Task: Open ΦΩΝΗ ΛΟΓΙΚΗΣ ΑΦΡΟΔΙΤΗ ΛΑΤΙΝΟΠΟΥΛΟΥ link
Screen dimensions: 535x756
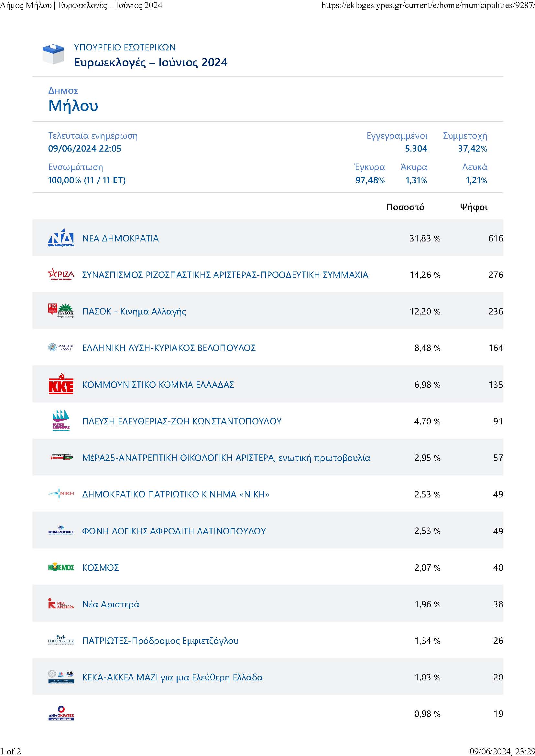Action: coord(174,531)
